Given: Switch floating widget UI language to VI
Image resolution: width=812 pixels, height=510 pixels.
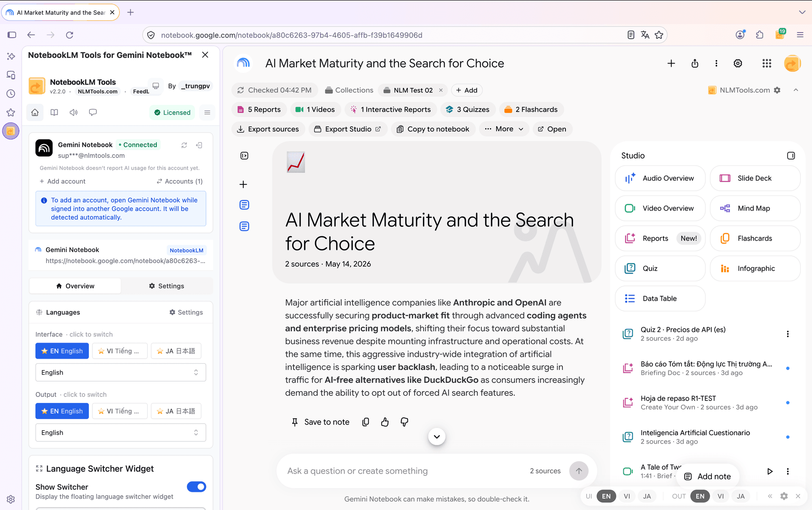Looking at the screenshot, I should point(627,496).
